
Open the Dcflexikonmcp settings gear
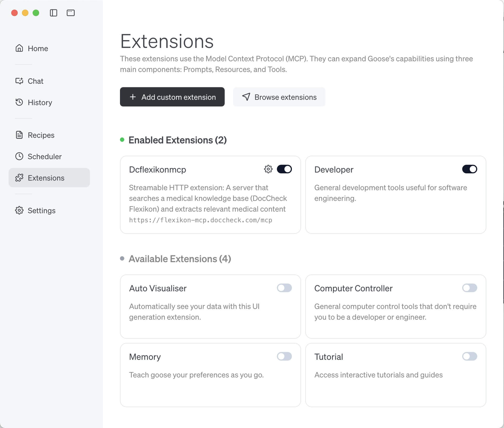268,169
